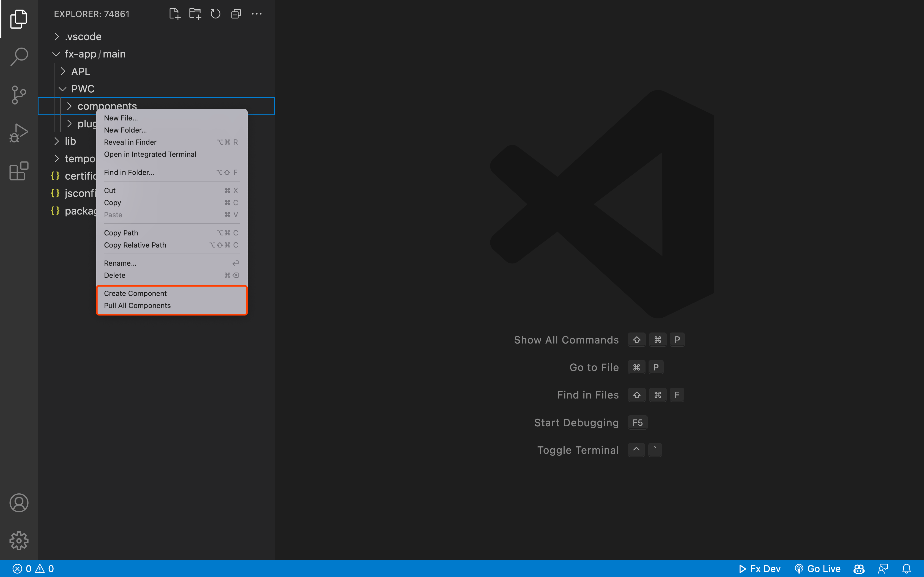Choose Delete from the context menu

[172, 275]
